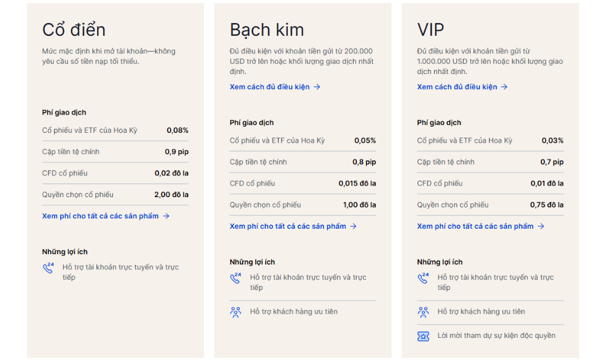Open 'Xem cách đủ điều kiện' in Bạch kim card
This screenshot has width=607, height=364.
click(x=270, y=87)
